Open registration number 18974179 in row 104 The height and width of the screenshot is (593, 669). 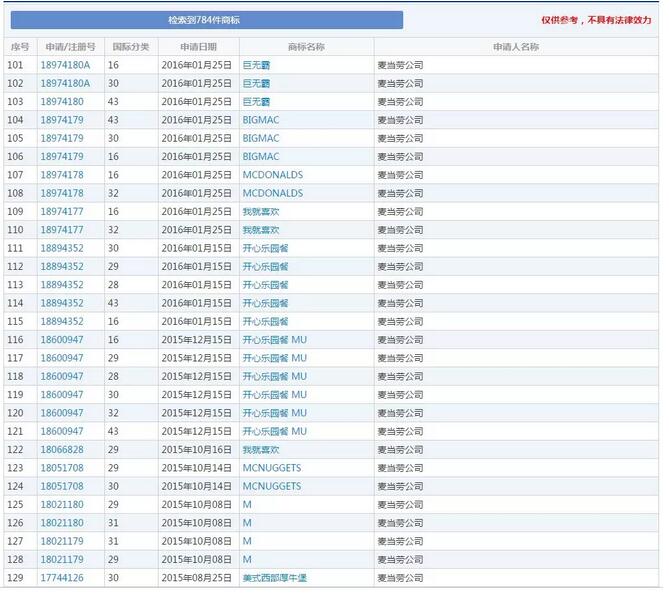point(62,120)
